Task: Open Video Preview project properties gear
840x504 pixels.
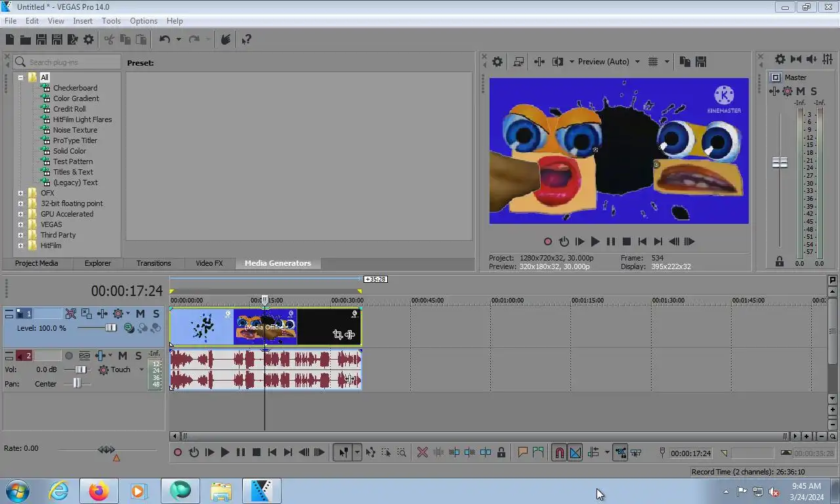Action: pyautogui.click(x=497, y=62)
